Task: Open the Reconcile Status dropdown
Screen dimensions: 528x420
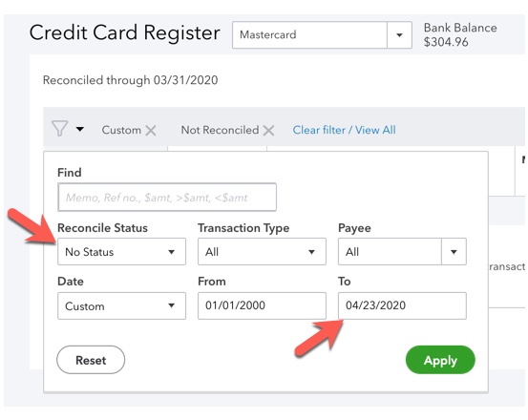Action: pyautogui.click(x=121, y=252)
